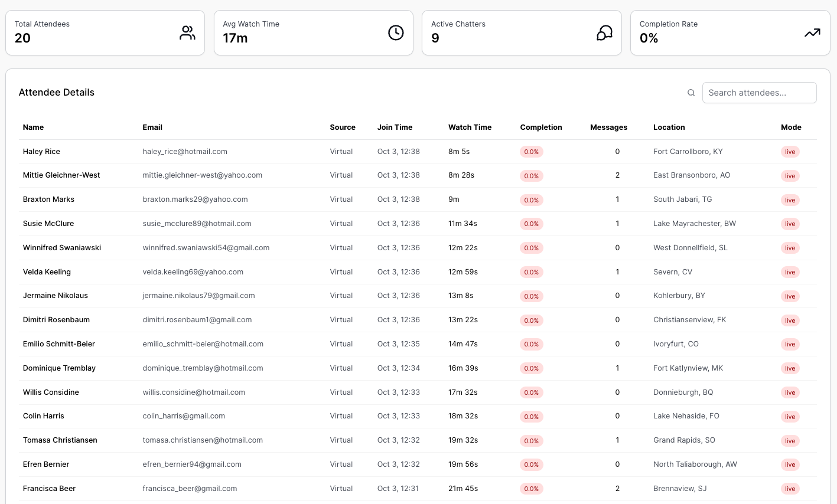Sort by the Name column header
837x504 pixels.
[34, 127]
